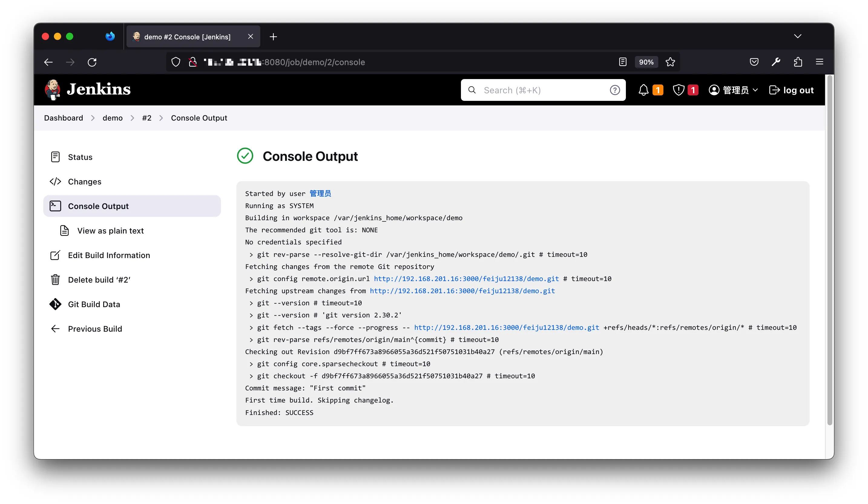Bookmark page with the star icon
This screenshot has width=868, height=504.
670,62
